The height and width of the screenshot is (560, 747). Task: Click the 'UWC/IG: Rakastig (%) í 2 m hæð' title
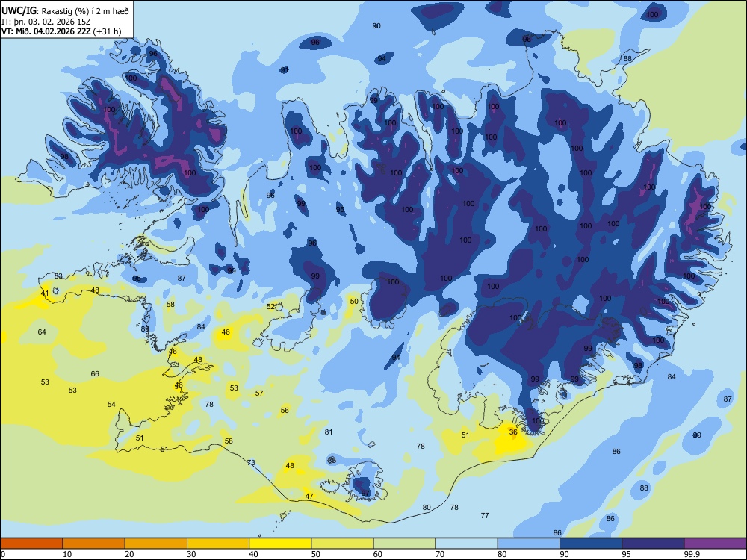[65, 11]
